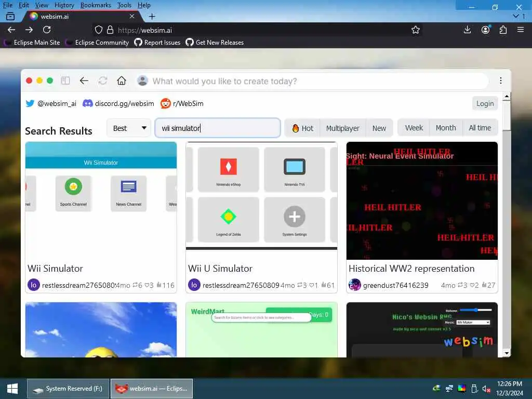
Task: Open the browser hamburger menu
Action: (x=521, y=30)
